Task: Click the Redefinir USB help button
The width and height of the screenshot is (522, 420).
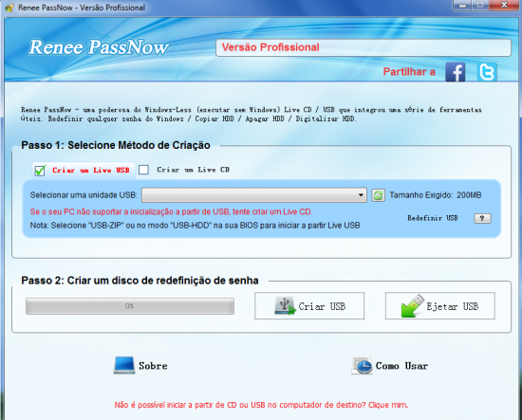Action: pos(482,218)
